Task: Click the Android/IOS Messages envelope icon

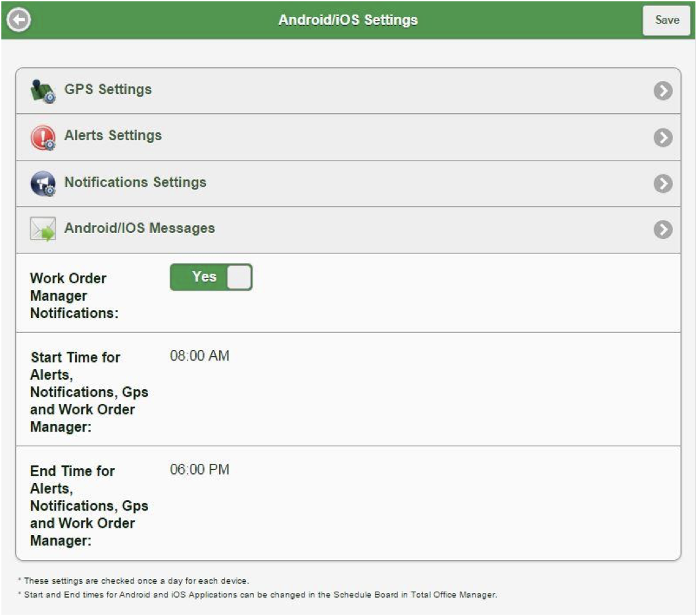Action: click(42, 227)
